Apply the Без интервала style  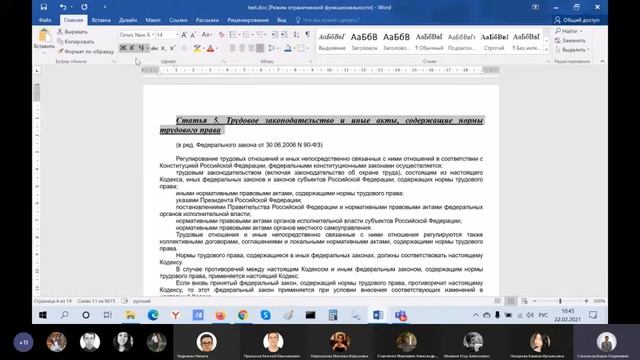(x=526, y=42)
